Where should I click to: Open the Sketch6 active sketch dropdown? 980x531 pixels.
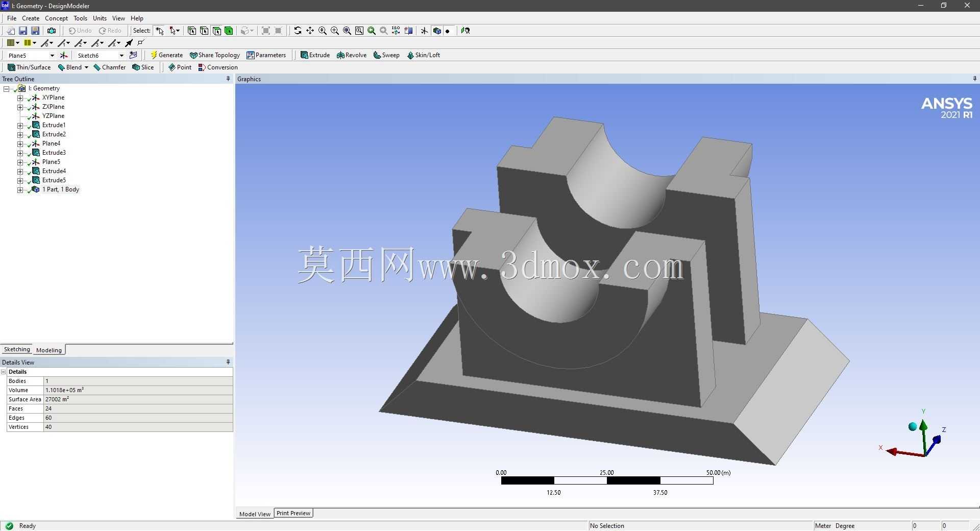(121, 55)
